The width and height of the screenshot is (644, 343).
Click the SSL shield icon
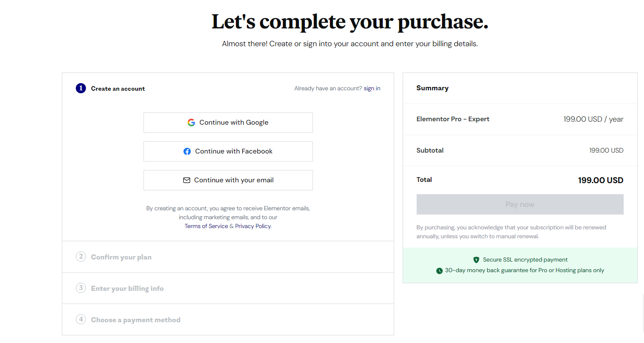pyautogui.click(x=476, y=260)
